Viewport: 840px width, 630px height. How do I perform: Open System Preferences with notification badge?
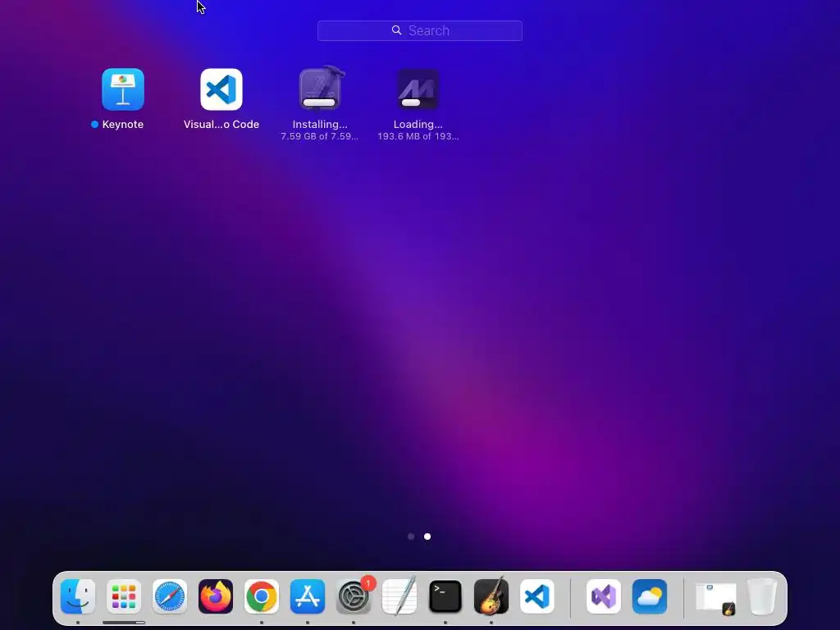(354, 596)
